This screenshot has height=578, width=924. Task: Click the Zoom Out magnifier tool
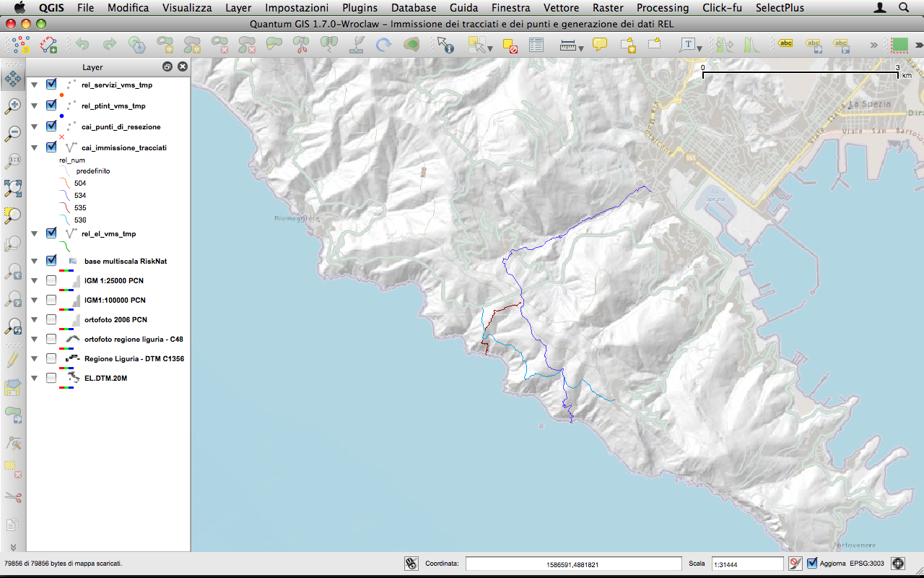[12, 134]
